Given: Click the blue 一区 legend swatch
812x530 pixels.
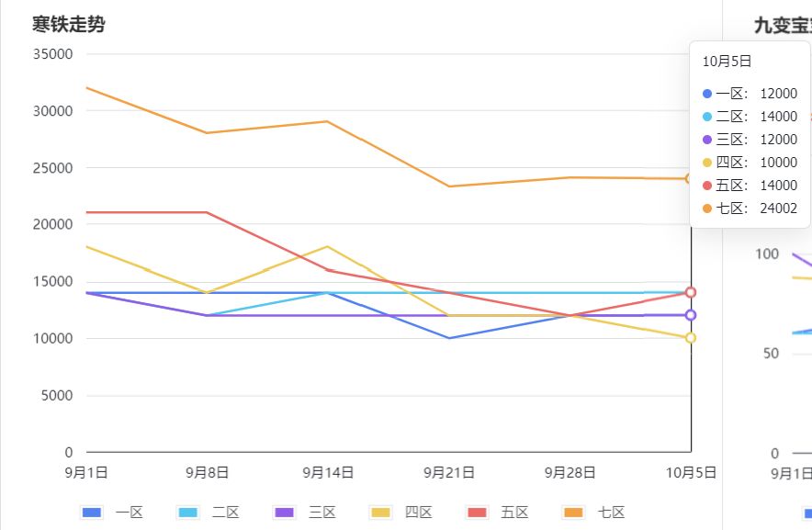Looking at the screenshot, I should point(92,513).
